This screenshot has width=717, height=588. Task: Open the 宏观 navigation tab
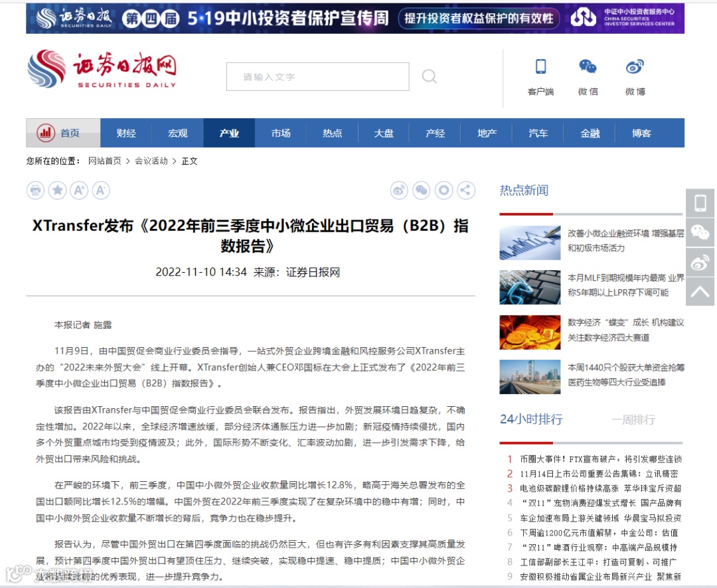click(x=177, y=133)
